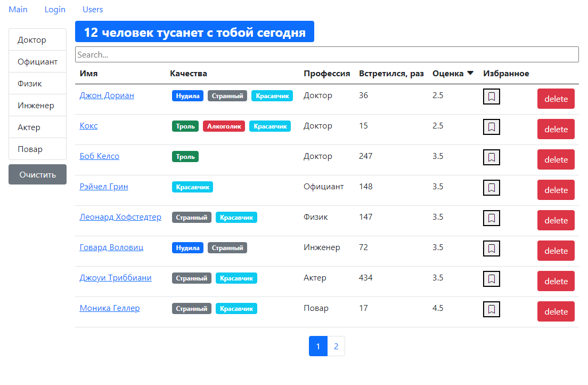Delete the Рэйчел Грин row

tap(556, 190)
